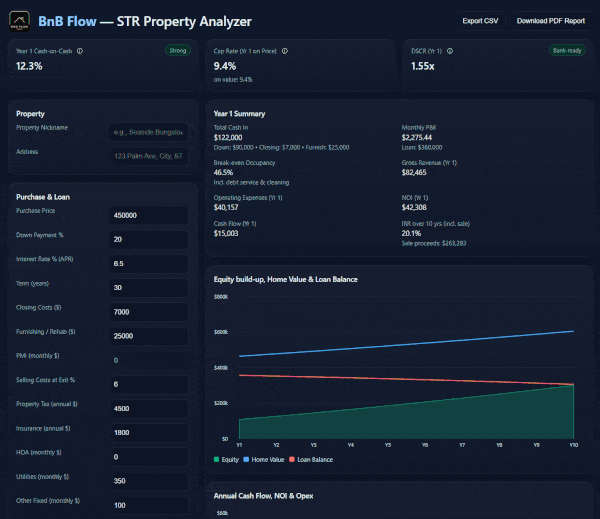Open the DSCR (Yr 1) info icon
The width and height of the screenshot is (600, 519).
[450, 51]
